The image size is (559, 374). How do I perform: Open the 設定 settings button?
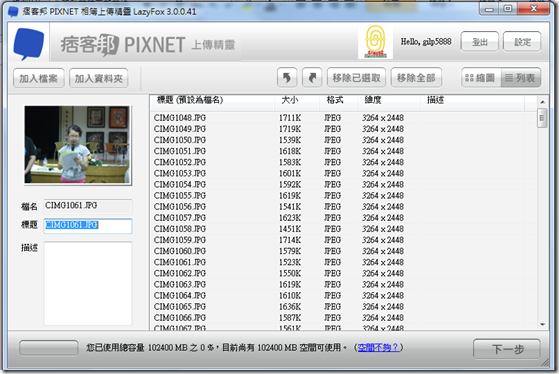522,42
